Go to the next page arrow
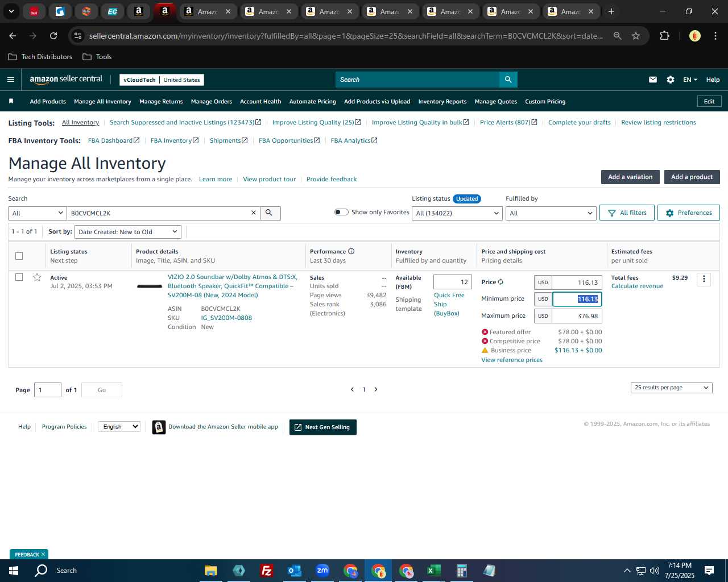The height and width of the screenshot is (582, 728). click(376, 389)
